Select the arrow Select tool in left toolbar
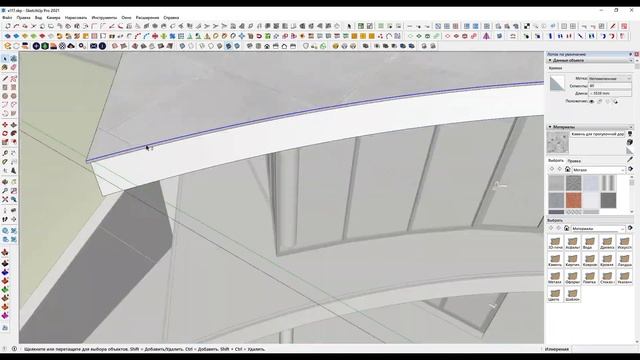The width and height of the screenshot is (640, 360). [5, 59]
